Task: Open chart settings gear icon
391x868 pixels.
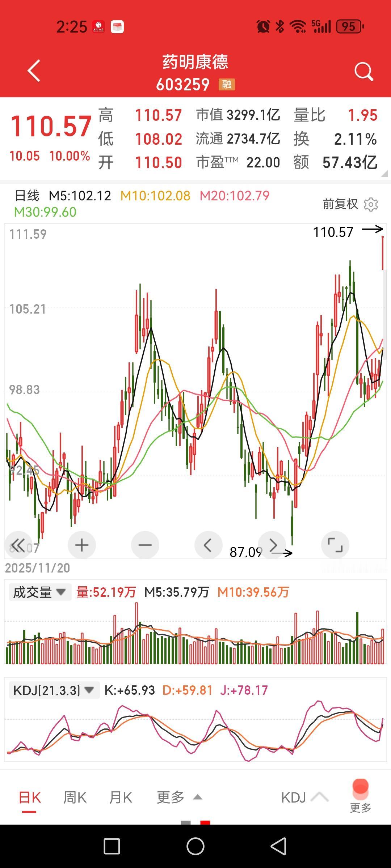Action: (x=371, y=204)
